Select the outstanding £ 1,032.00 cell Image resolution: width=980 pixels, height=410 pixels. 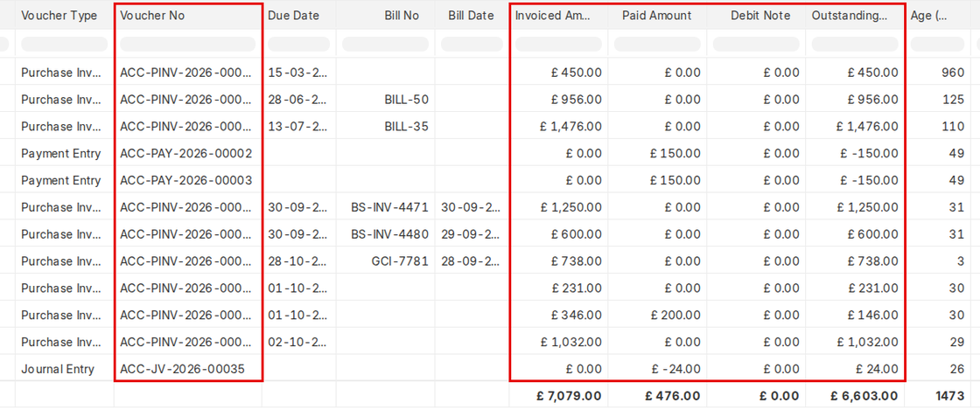tap(855, 342)
